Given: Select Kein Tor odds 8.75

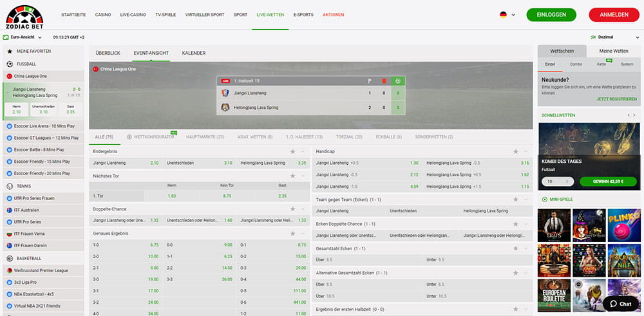Looking at the screenshot, I should point(227,196).
